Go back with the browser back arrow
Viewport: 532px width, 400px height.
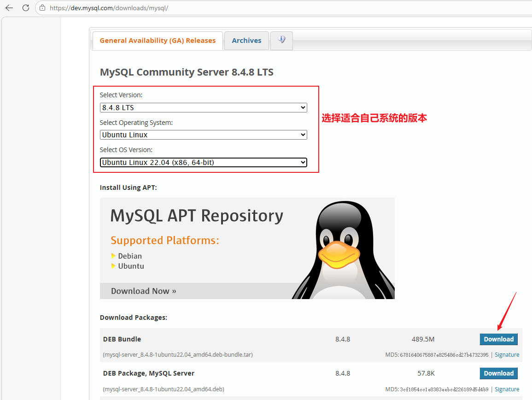(x=9, y=8)
